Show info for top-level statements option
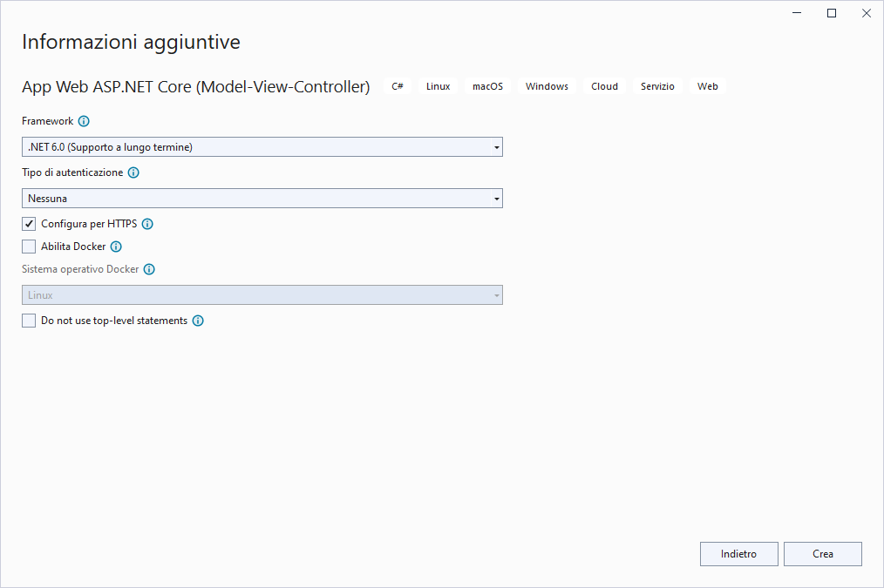Viewport: 884px width, 588px height. pyautogui.click(x=198, y=321)
